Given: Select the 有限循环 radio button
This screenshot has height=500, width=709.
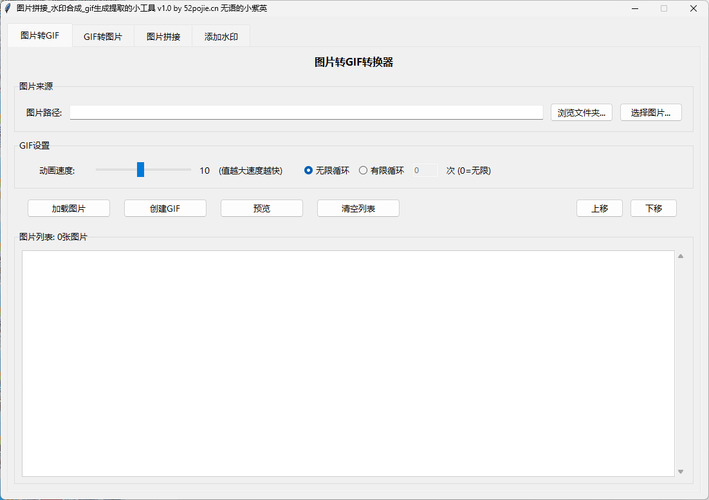Looking at the screenshot, I should (364, 170).
